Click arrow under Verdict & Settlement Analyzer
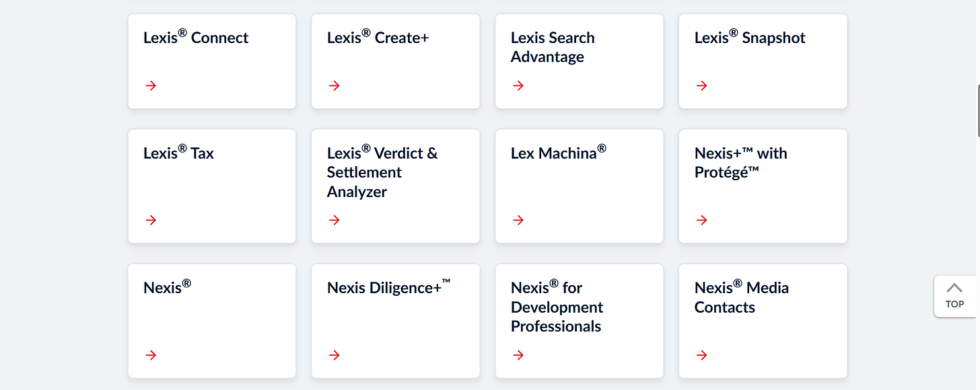This screenshot has height=390, width=980. (x=335, y=220)
